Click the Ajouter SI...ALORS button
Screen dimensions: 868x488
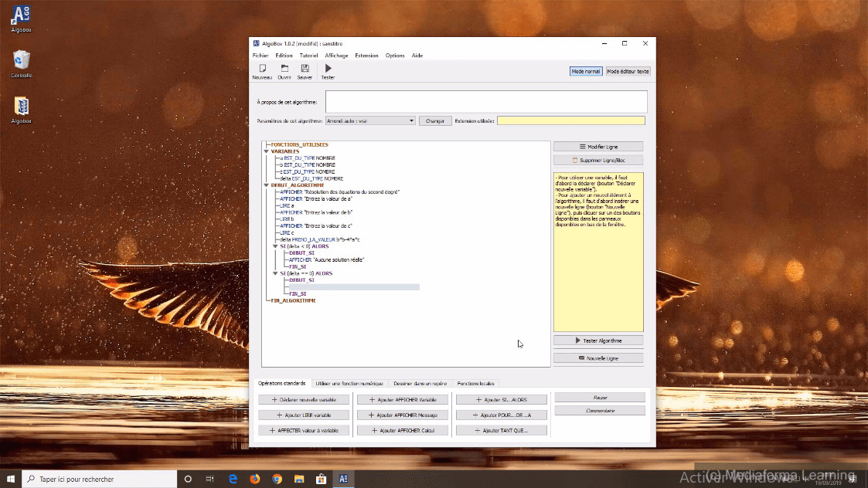click(501, 400)
